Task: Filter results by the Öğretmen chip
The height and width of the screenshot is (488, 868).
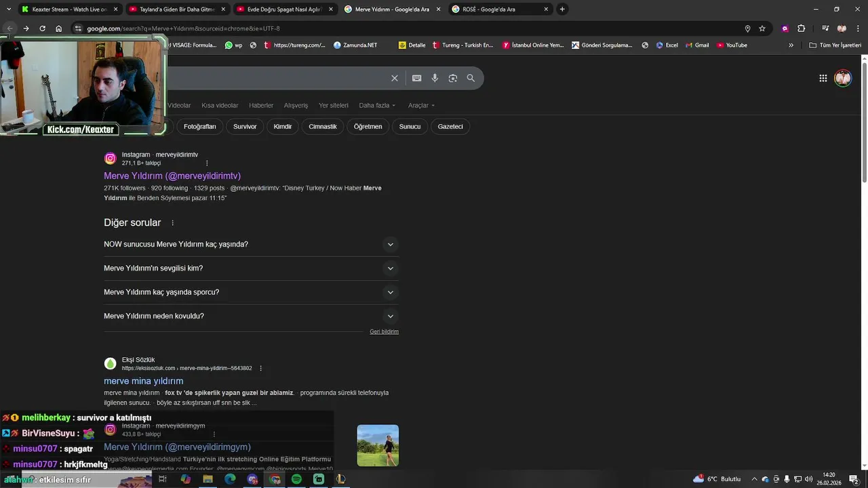Action: pos(368,127)
